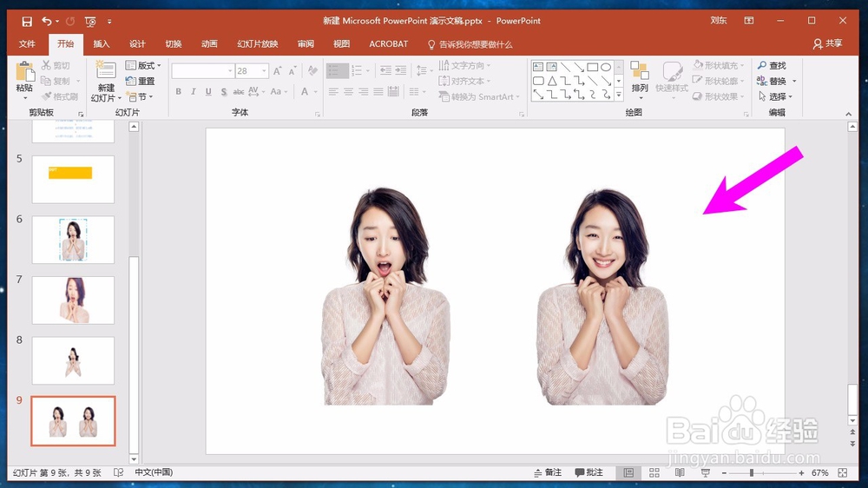Select slide 5 thumbnail
Image resolution: width=868 pixels, height=488 pixels.
coord(73,180)
